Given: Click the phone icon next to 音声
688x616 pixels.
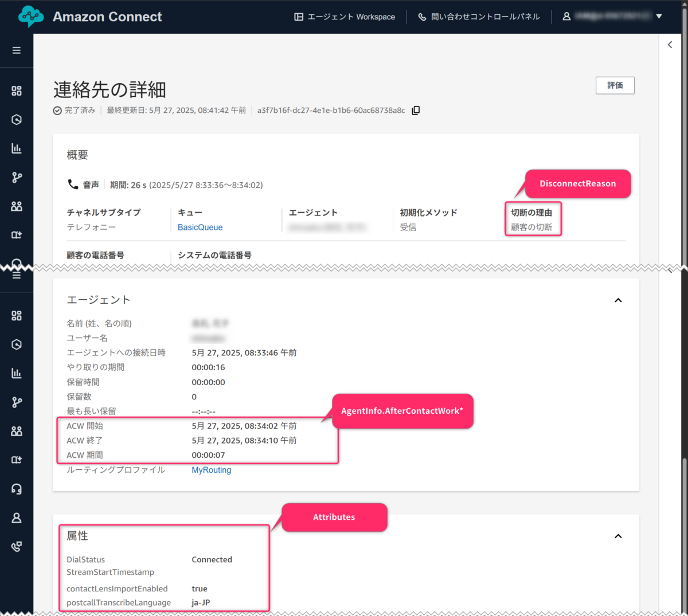Looking at the screenshot, I should tap(73, 185).
